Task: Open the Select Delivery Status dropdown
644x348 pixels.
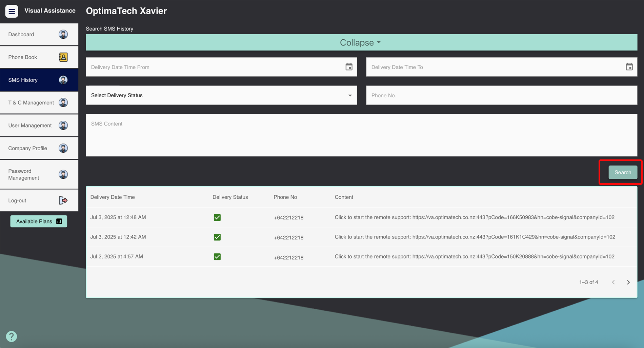Action: [x=221, y=95]
